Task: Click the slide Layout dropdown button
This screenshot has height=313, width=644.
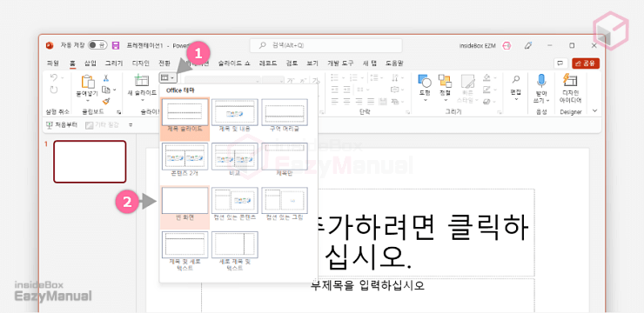Action: (168, 77)
